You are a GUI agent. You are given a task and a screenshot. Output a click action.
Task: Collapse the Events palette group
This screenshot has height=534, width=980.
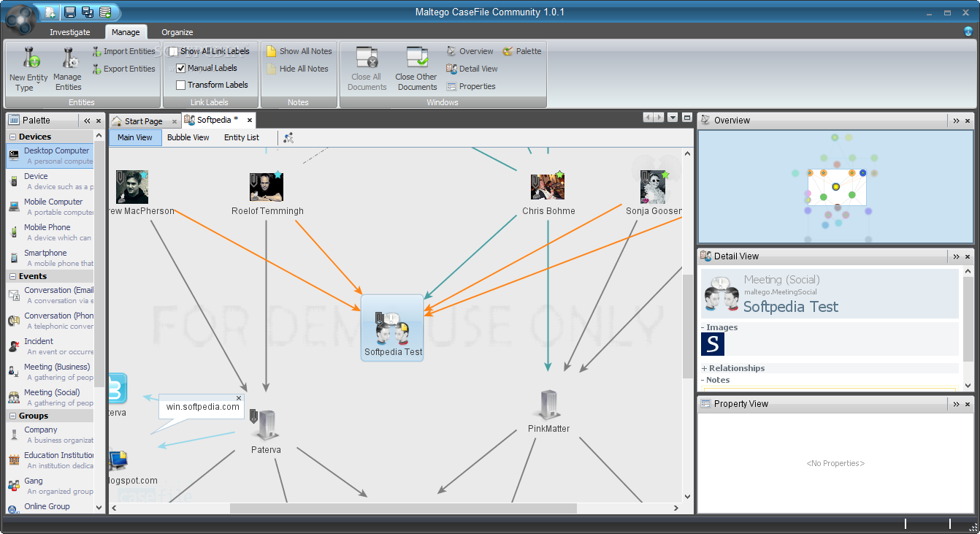coord(12,277)
